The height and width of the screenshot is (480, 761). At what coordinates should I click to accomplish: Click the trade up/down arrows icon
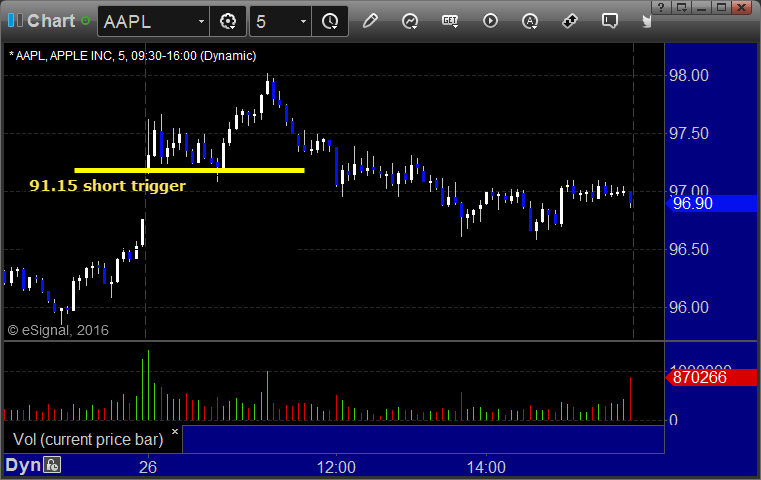coord(570,21)
